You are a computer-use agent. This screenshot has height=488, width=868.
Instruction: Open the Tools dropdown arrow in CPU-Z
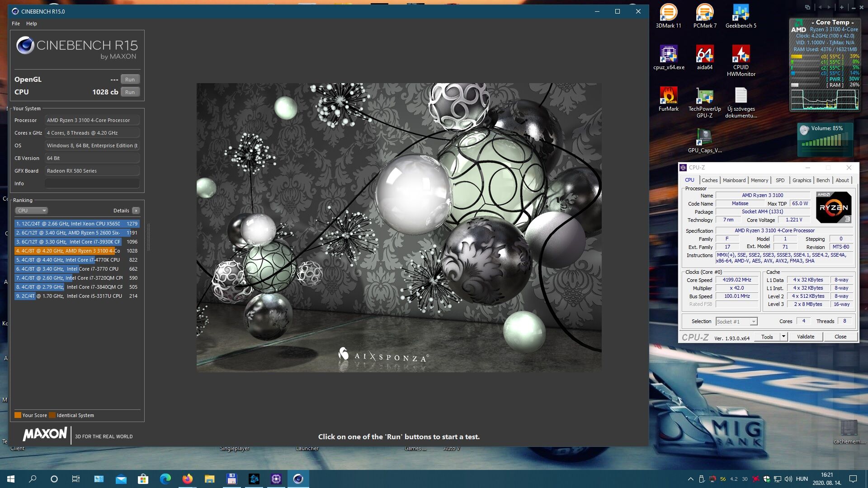pos(784,337)
